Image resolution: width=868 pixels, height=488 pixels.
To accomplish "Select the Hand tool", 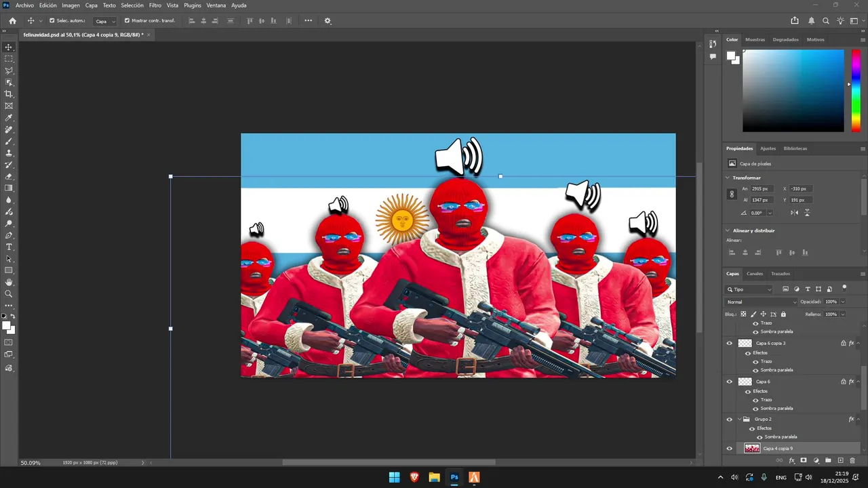I will (9, 282).
